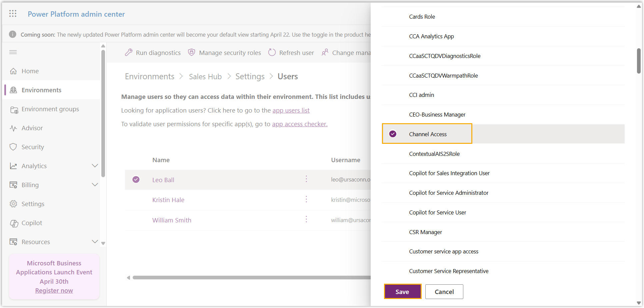
Task: Click the Manage security roles shield icon
Action: coord(192,53)
